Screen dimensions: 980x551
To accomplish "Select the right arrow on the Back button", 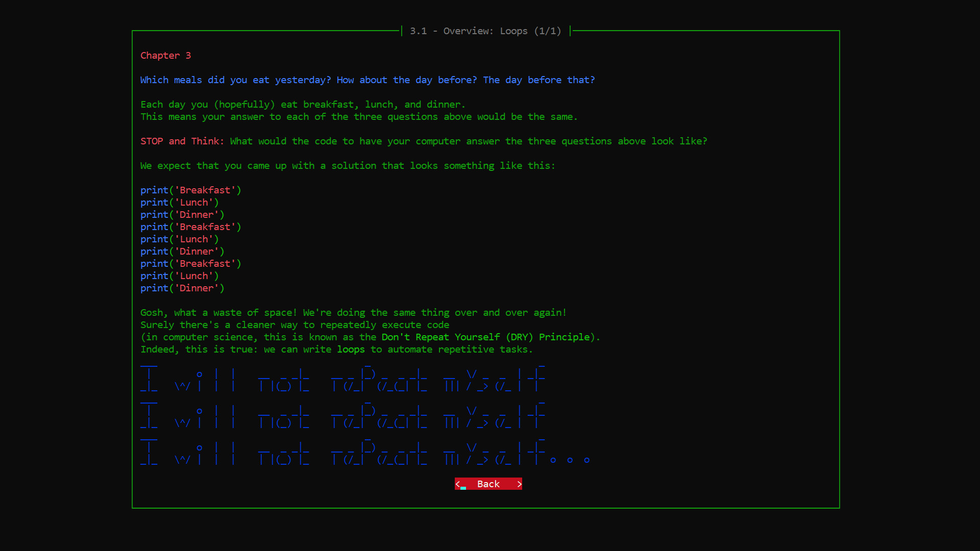I will [x=519, y=484].
